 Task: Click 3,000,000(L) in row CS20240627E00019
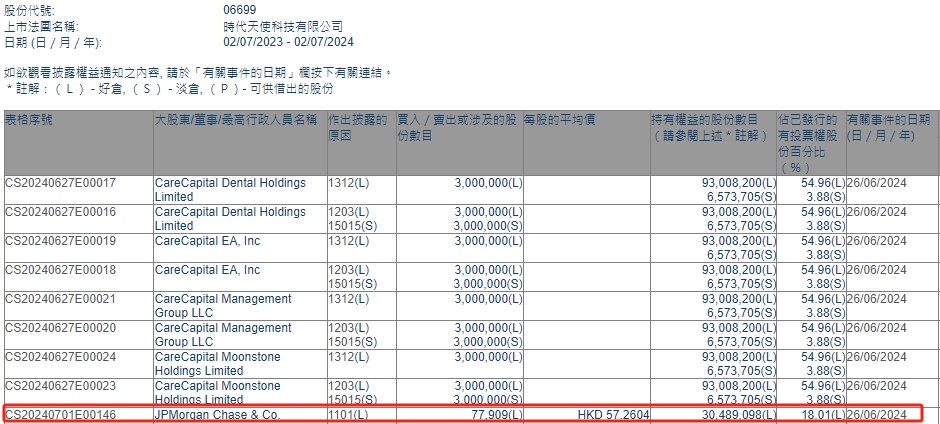point(489,240)
